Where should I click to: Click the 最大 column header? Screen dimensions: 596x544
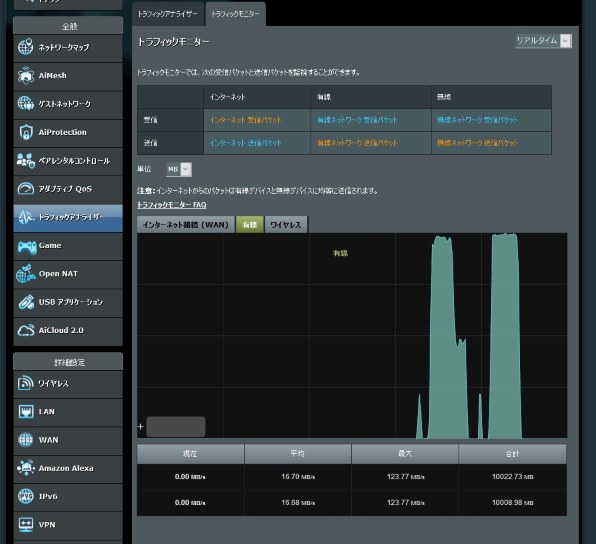(x=405, y=454)
